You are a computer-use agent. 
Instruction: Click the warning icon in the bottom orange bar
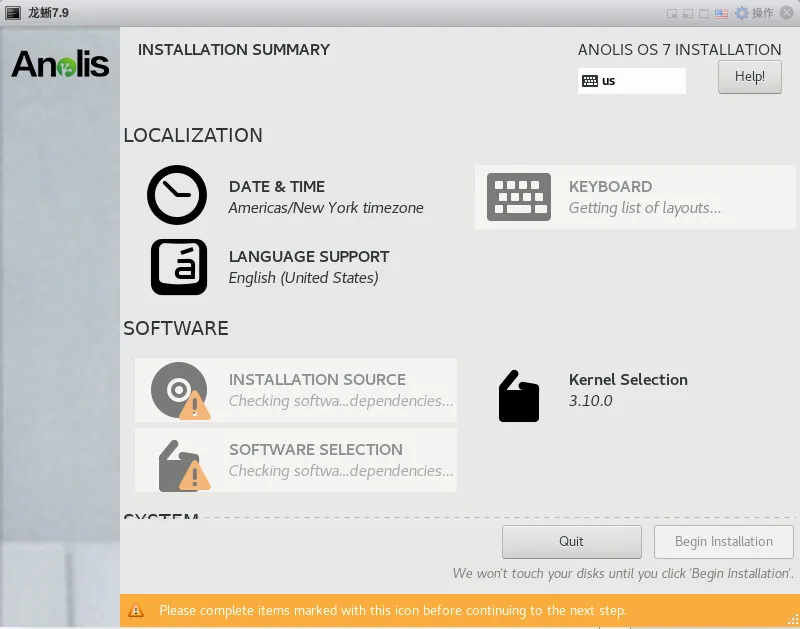point(137,610)
